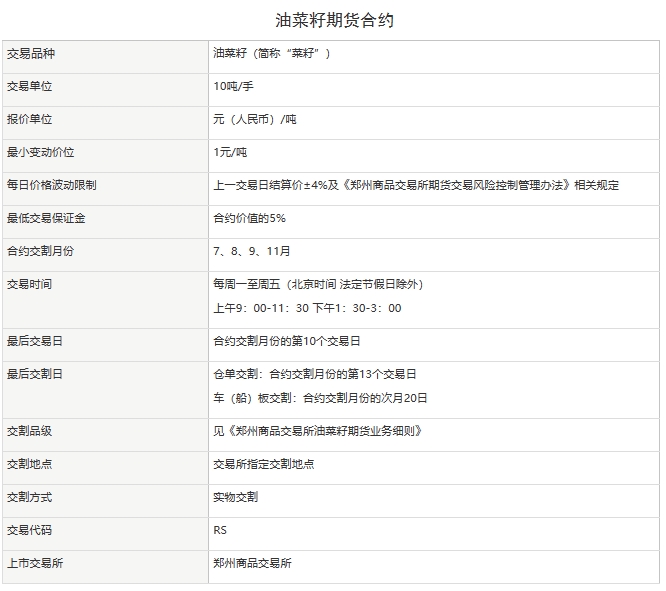Select the 交易时间 label cell

pos(29,285)
